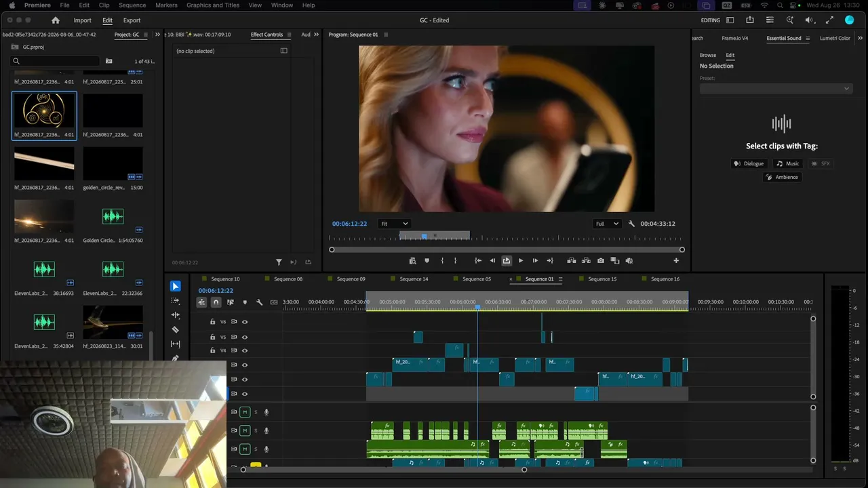This screenshot has height=488, width=868.
Task: Open the Fit zoom level dropdown
Action: (394, 224)
